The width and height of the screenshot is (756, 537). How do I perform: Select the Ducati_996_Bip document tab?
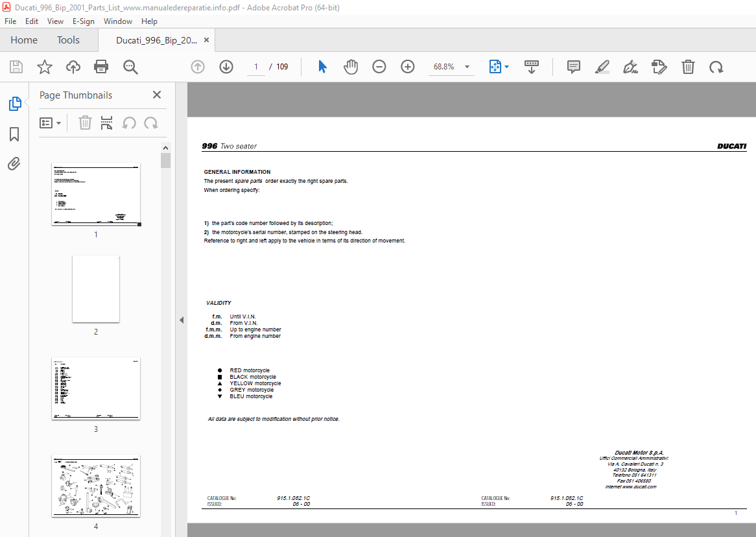point(156,40)
